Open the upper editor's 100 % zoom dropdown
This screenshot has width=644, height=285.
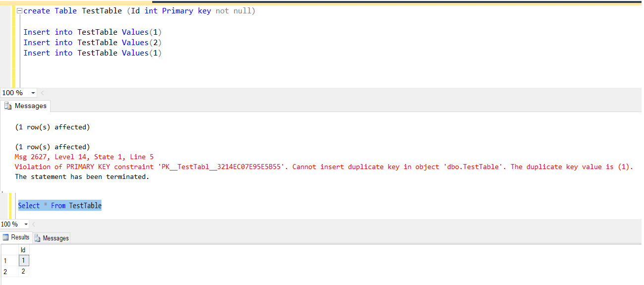pyautogui.click(x=33, y=93)
